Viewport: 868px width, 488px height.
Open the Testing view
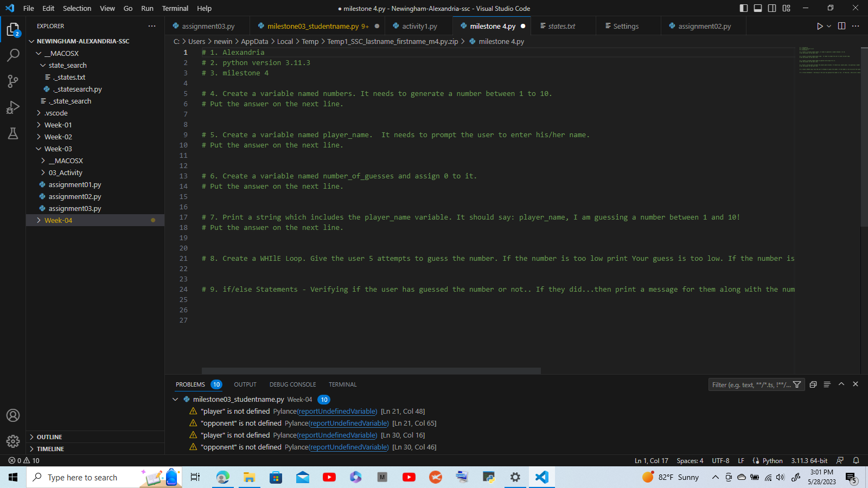(13, 133)
